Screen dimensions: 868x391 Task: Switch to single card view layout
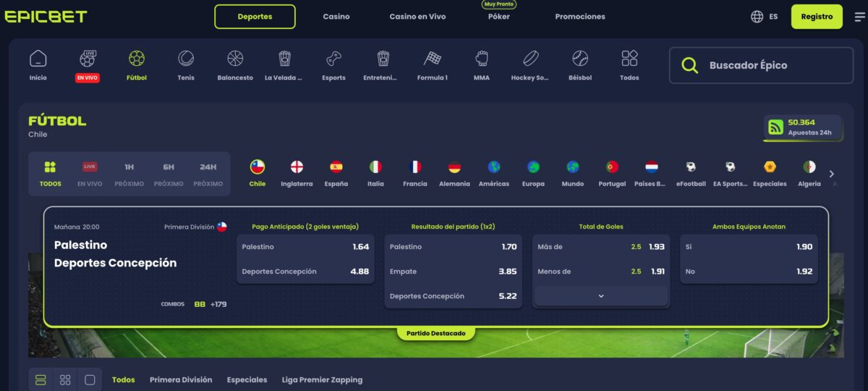tap(90, 379)
